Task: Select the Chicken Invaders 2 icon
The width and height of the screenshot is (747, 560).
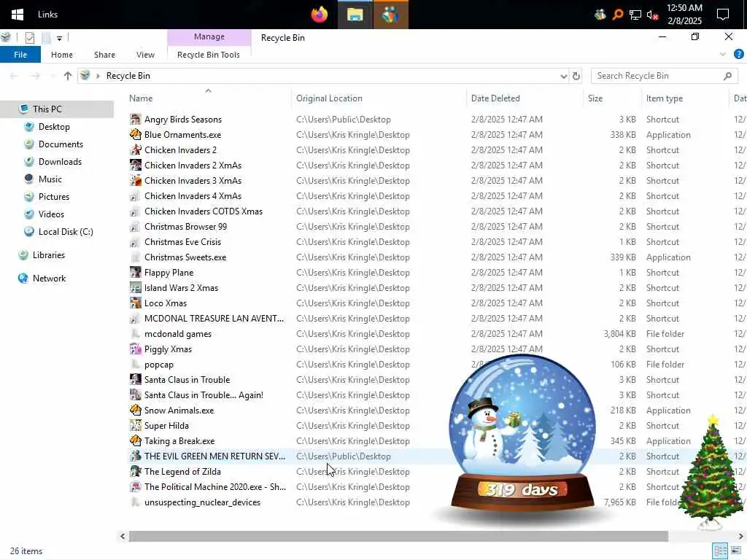Action: pyautogui.click(x=135, y=150)
